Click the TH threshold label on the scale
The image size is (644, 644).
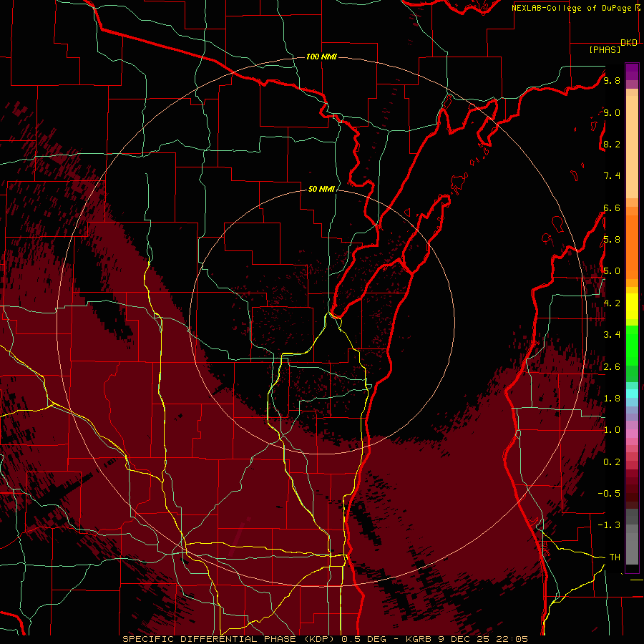615,557
